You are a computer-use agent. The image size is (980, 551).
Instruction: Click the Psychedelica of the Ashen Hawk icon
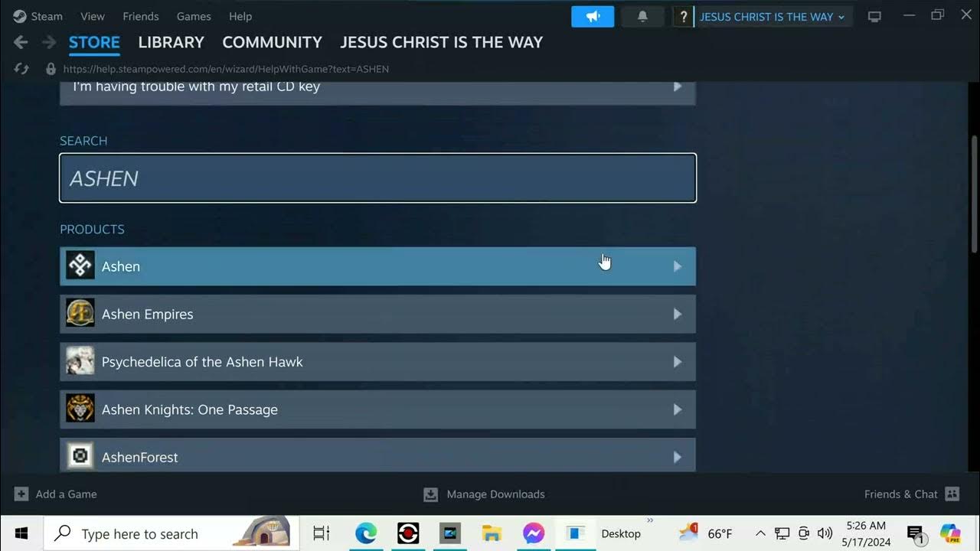click(80, 361)
